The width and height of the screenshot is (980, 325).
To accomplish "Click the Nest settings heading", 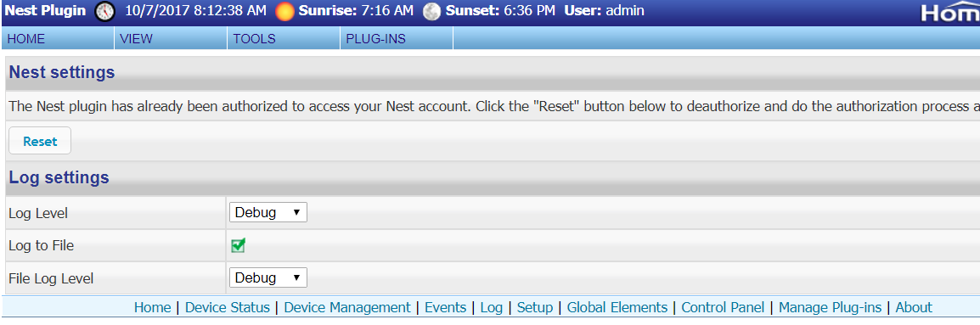I will 62,72.
